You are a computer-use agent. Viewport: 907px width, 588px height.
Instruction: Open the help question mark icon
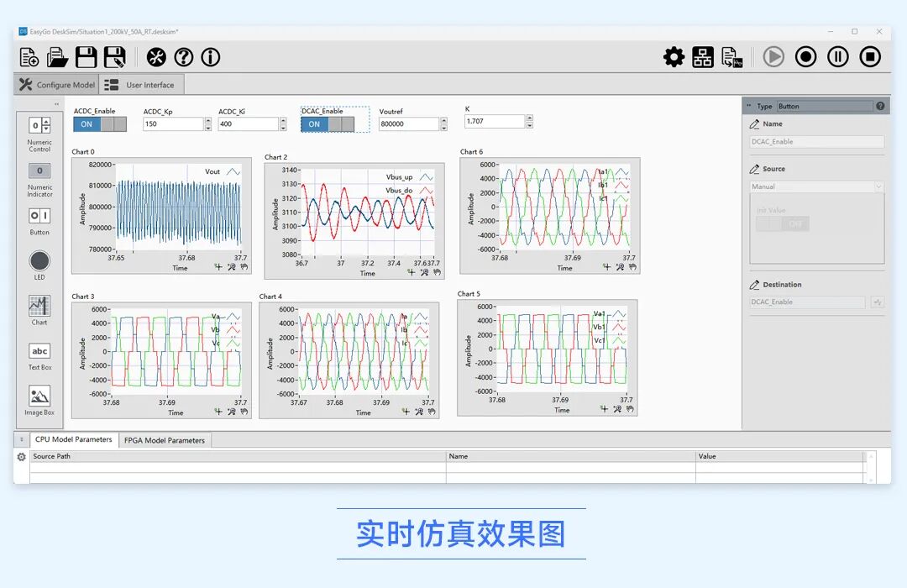pyautogui.click(x=183, y=57)
